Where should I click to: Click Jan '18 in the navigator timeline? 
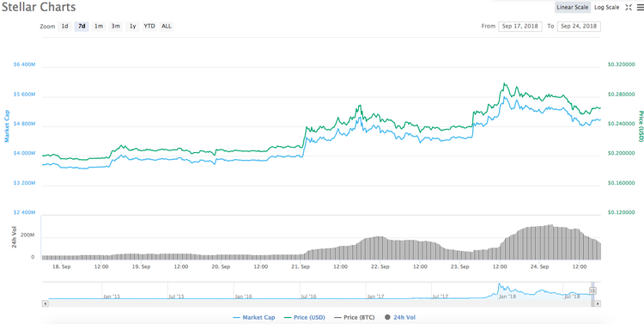pos(507,296)
